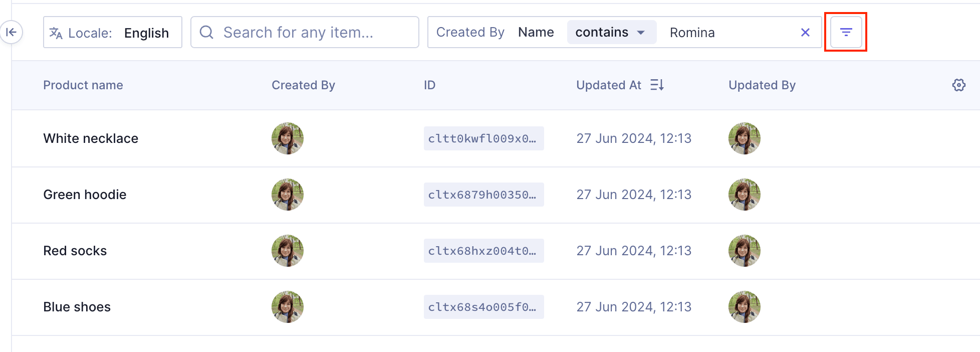
Task: Click the Created By column header
Action: coord(303,85)
